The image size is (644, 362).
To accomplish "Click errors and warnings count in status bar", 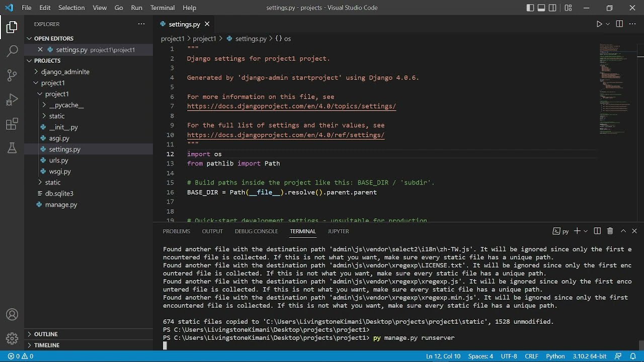I will pyautogui.click(x=21, y=356).
